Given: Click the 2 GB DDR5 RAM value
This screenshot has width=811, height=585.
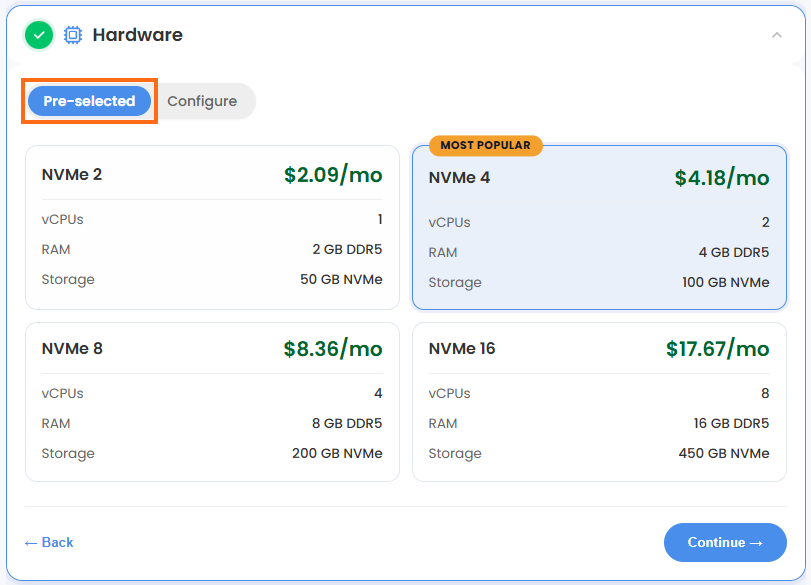Looking at the screenshot, I should point(347,249).
